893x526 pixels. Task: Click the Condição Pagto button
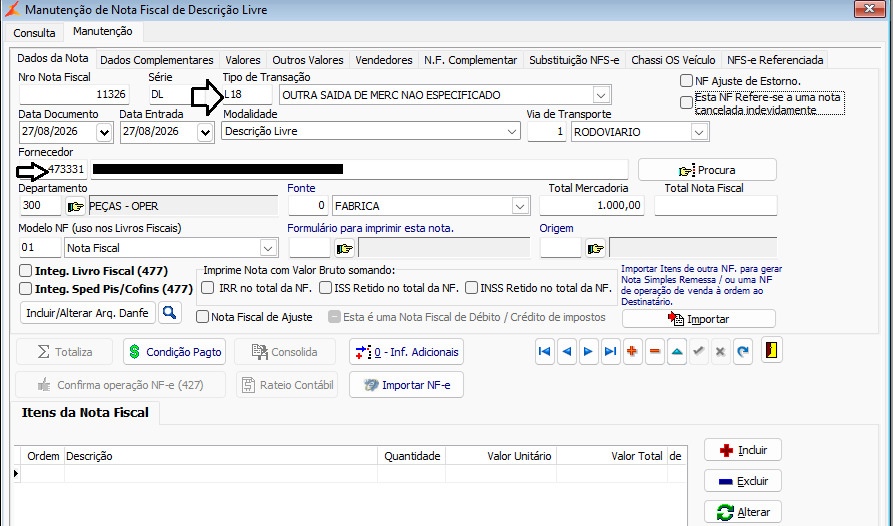pyautogui.click(x=175, y=352)
